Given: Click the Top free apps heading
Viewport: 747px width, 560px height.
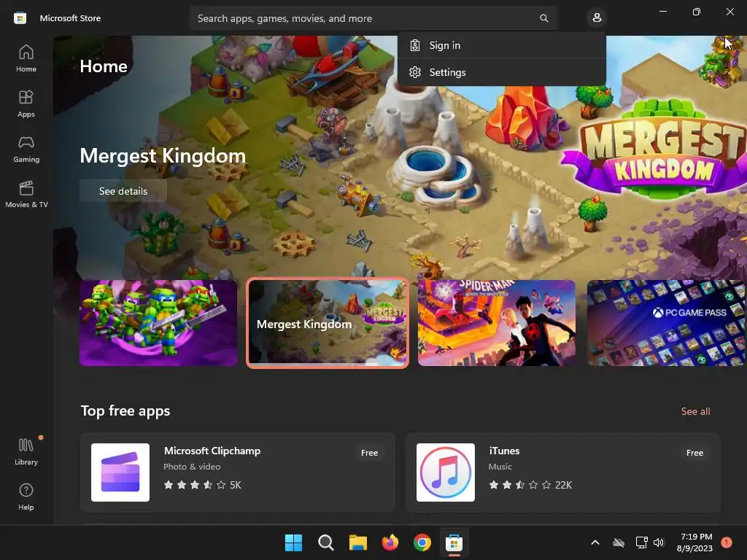Looking at the screenshot, I should pyautogui.click(x=125, y=411).
